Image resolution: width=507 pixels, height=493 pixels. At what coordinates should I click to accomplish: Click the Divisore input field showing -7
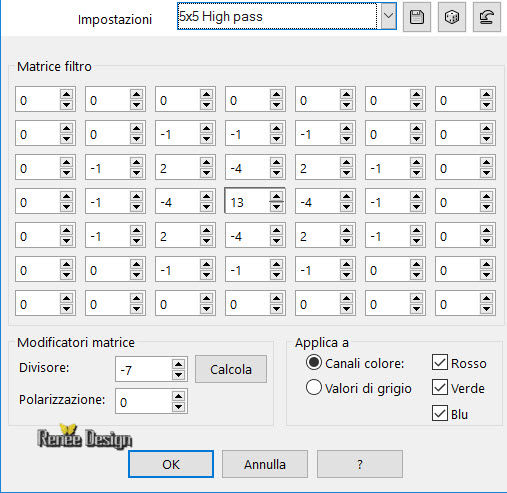(144, 369)
